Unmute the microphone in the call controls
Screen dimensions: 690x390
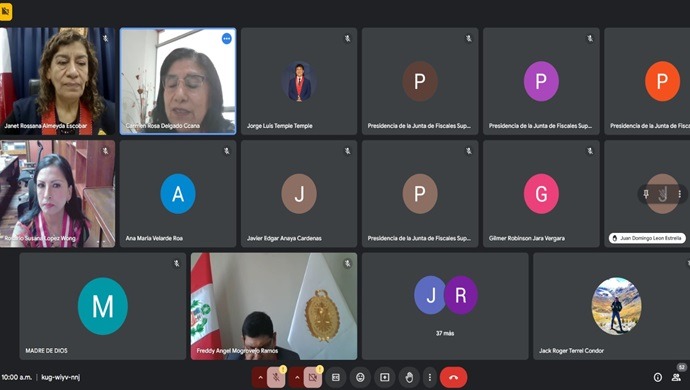coord(276,377)
